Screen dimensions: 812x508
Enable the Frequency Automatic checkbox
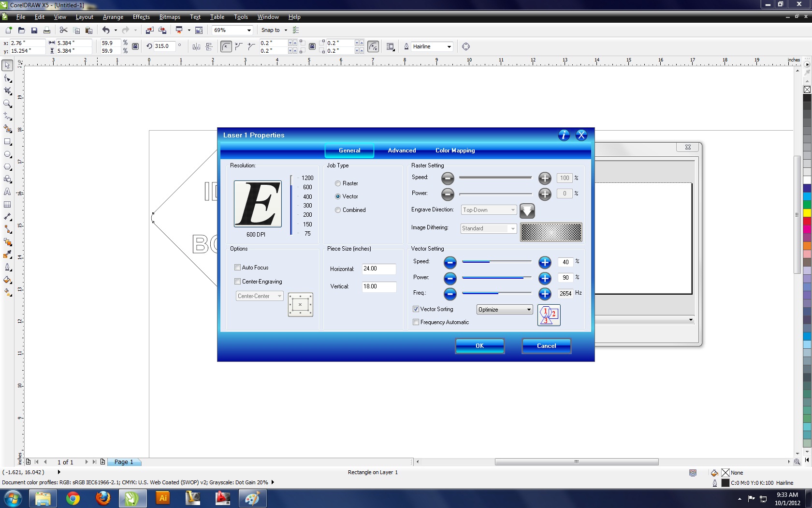(x=416, y=322)
